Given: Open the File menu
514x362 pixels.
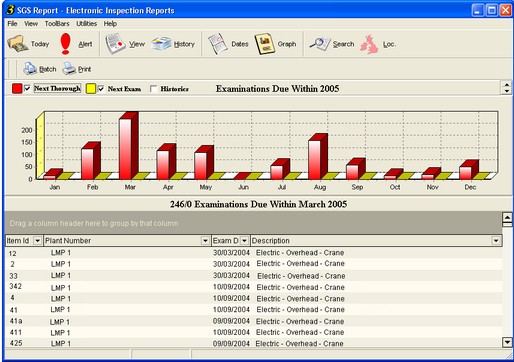Looking at the screenshot, I should (x=12, y=24).
